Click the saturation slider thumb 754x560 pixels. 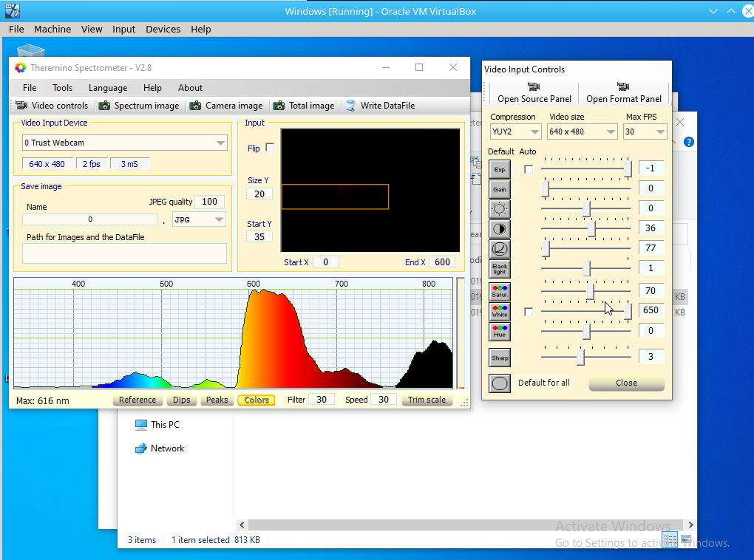591,291
